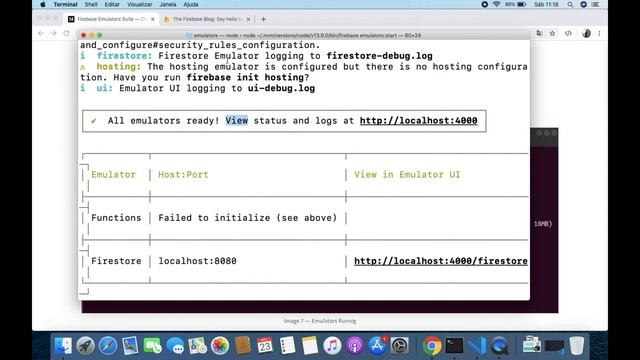Image resolution: width=640 pixels, height=360 pixels.
Task: Open the Chrome three-dot menu
Action: 599,33
